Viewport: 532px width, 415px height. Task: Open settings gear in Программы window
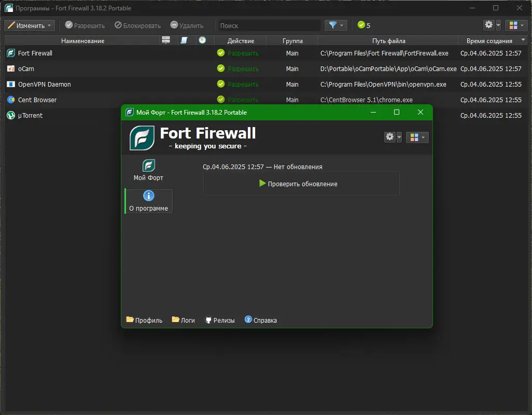(x=489, y=25)
